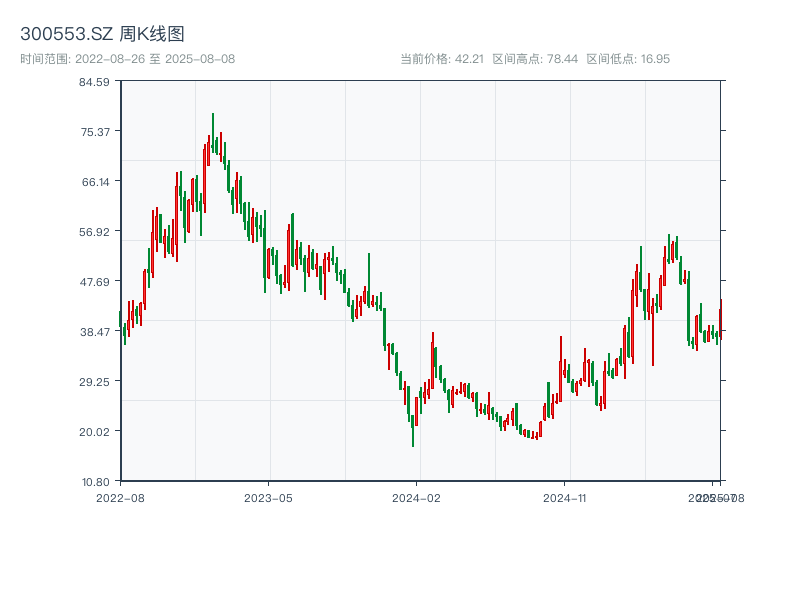The image size is (800, 600).
Task: Click the y-axis label 10.80
Action: (x=96, y=482)
